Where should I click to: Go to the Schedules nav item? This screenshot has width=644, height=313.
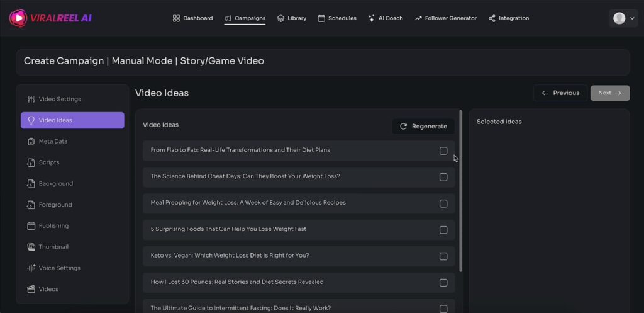[337, 18]
